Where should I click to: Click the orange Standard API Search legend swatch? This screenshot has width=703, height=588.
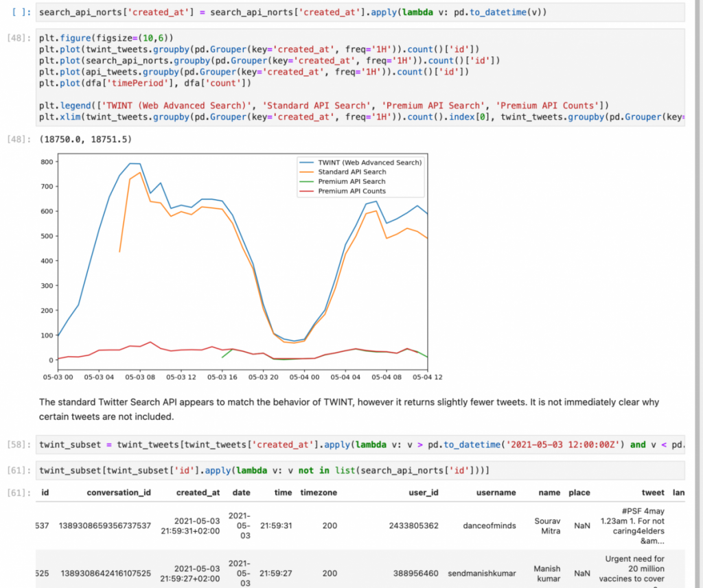click(x=305, y=172)
